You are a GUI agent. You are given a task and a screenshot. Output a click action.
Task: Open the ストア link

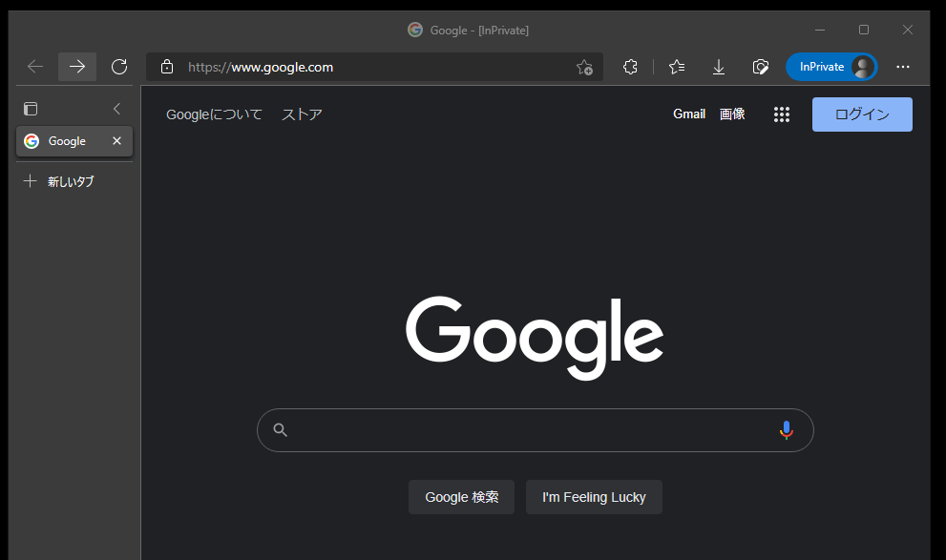tap(302, 114)
